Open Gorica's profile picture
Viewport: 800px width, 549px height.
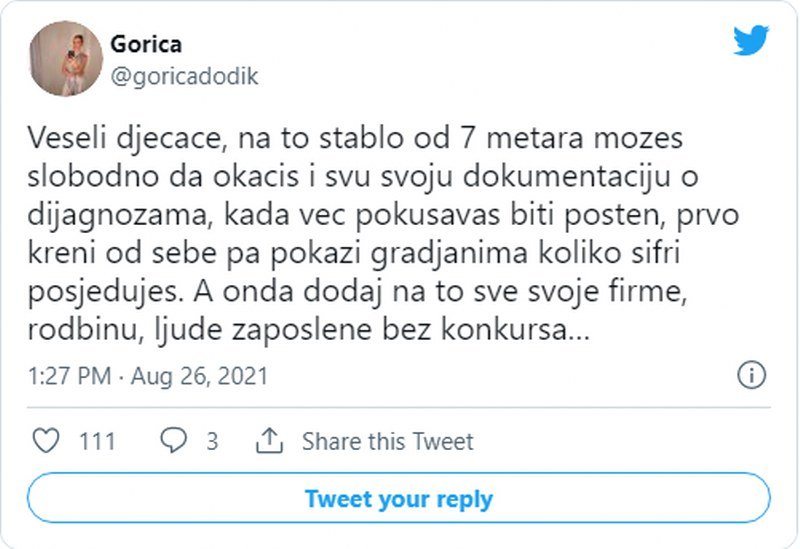[65, 59]
